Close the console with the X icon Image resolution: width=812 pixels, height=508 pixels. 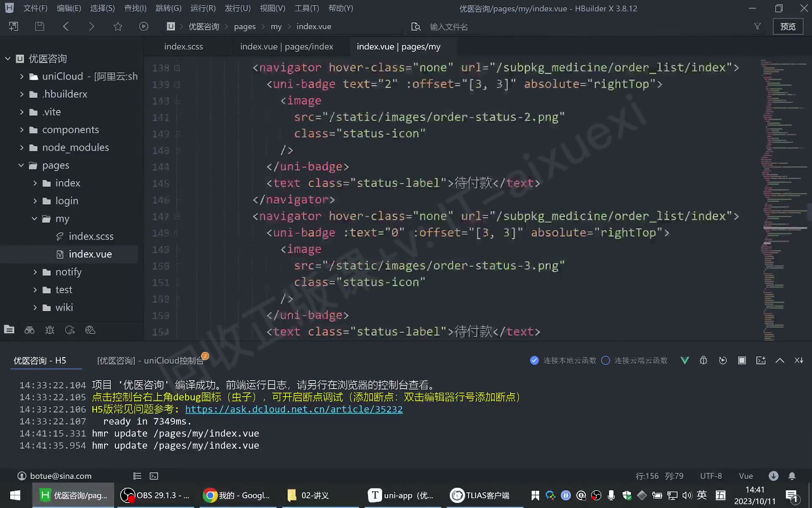(x=799, y=360)
